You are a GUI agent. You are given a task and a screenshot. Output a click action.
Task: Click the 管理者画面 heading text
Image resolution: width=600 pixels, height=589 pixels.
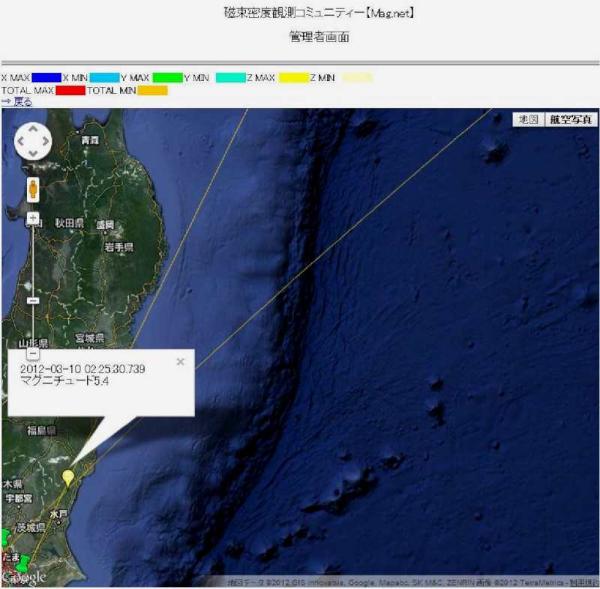[319, 37]
